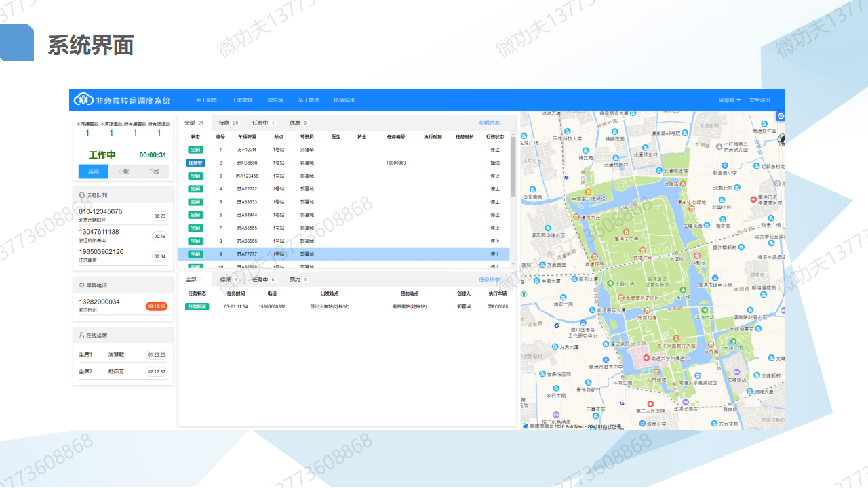Set agent status to 示闲
The width and height of the screenshot is (868, 488).
click(94, 171)
